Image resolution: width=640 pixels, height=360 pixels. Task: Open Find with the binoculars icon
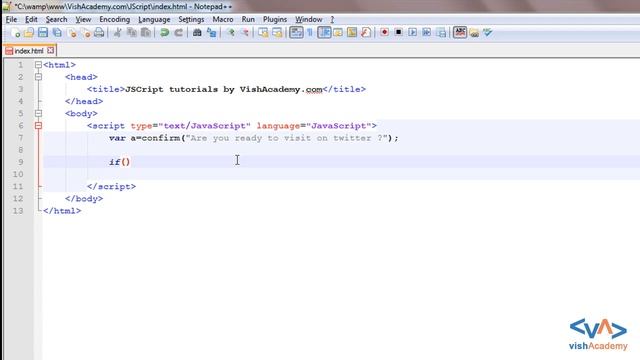point(197,33)
